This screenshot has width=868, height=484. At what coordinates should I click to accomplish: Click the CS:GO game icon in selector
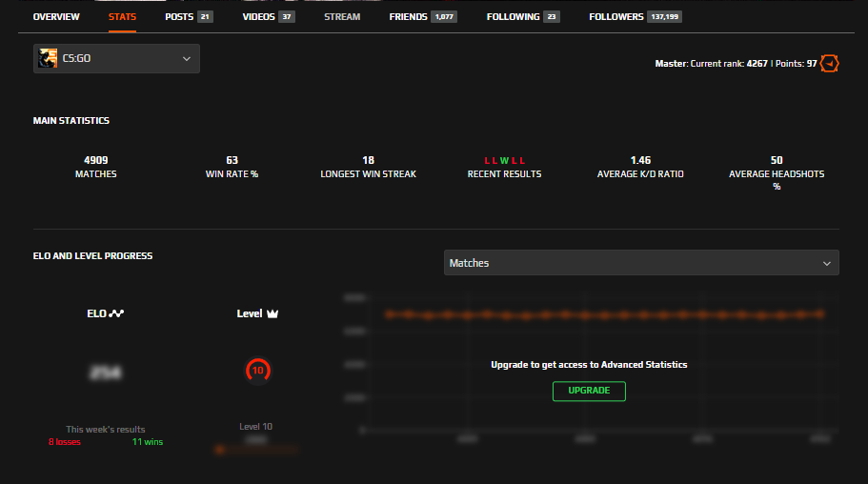[48, 59]
